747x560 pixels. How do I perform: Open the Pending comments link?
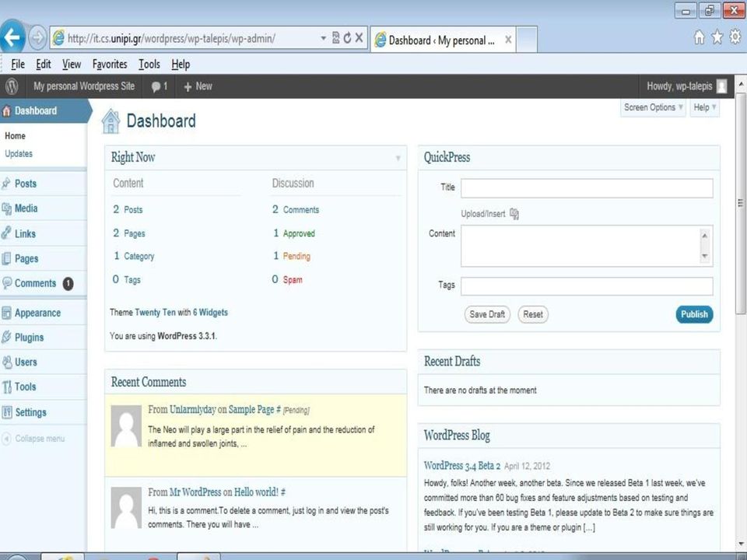coord(296,256)
